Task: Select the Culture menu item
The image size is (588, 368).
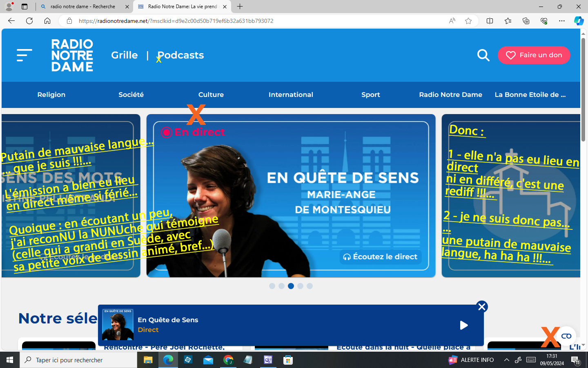Action: [211, 94]
